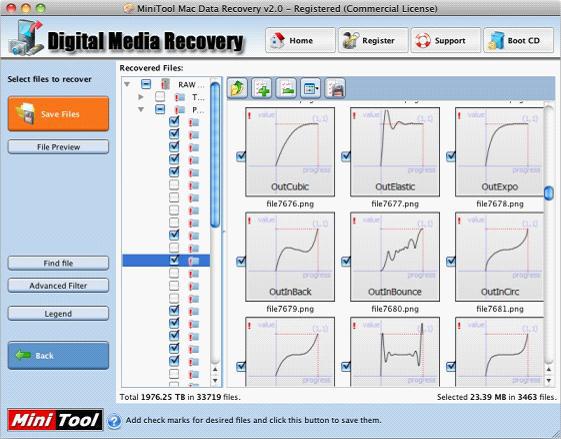Image resolution: width=561 pixels, height=439 pixels.
Task: Click the thumbnail pane scrollbar thumb
Action: [x=548, y=193]
